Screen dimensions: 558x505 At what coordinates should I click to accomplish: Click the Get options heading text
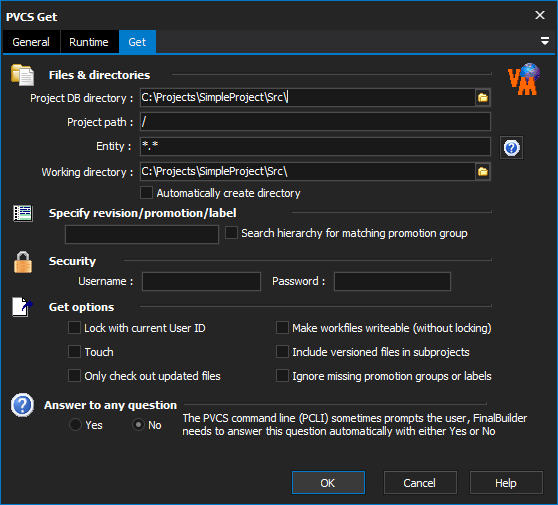[x=81, y=307]
